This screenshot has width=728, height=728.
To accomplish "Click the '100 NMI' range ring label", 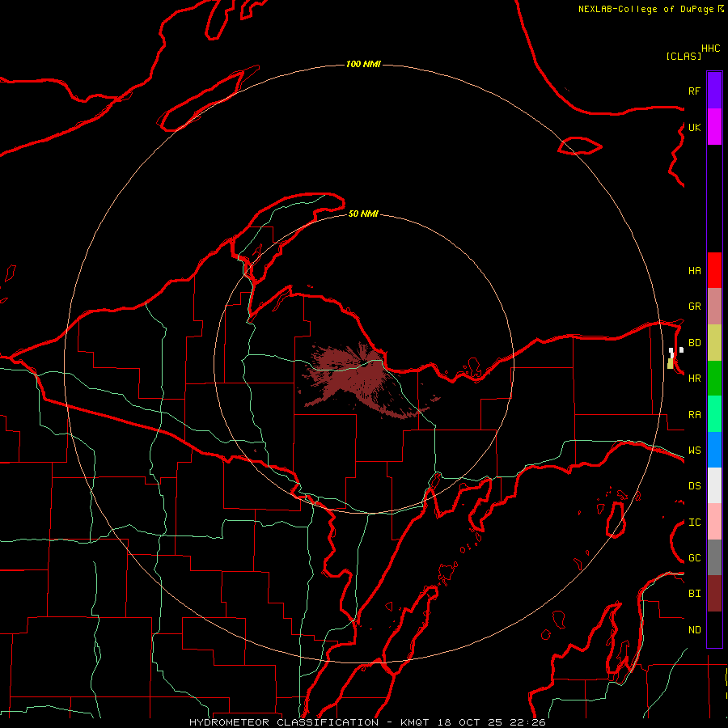I will coord(363,64).
